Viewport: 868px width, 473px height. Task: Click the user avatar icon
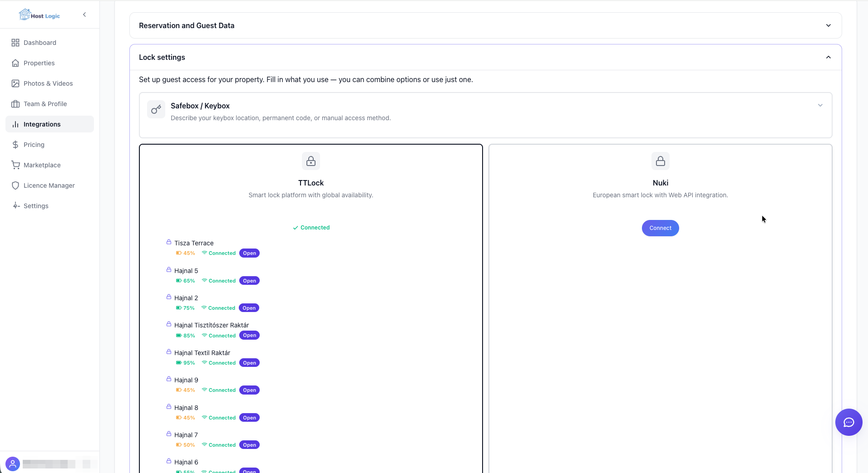point(13,464)
